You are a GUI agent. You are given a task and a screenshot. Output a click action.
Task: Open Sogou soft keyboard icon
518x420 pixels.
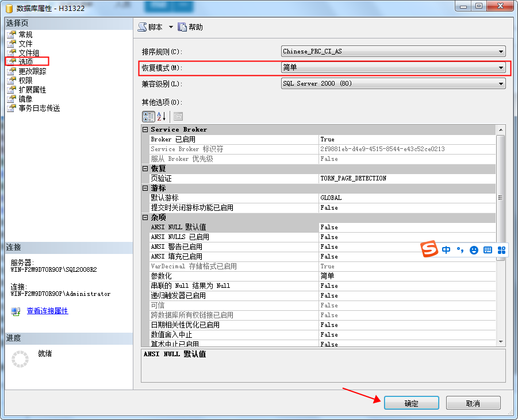tap(488, 250)
